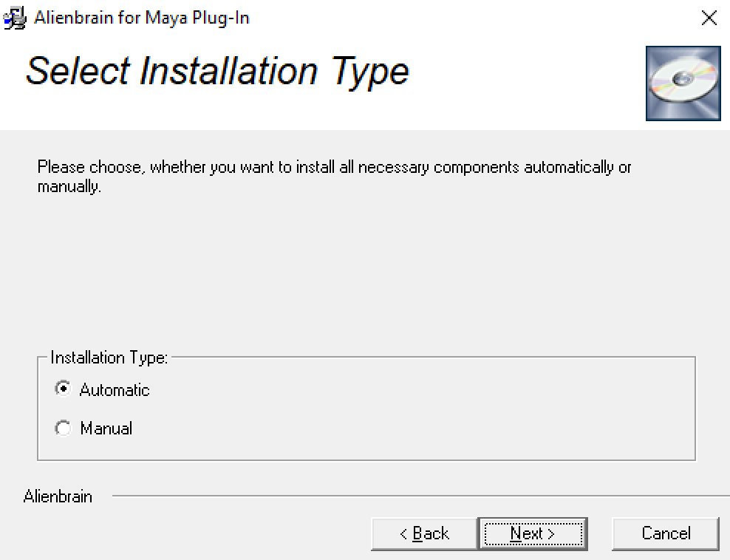The height and width of the screenshot is (560, 730).
Task: Click the 'Automatic' option label text
Action: pos(115,390)
